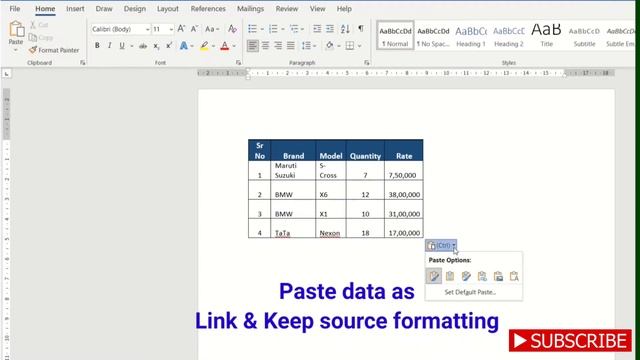Justify the paragraph text
The width and height of the screenshot is (640, 360).
pyautogui.click(x=291, y=46)
